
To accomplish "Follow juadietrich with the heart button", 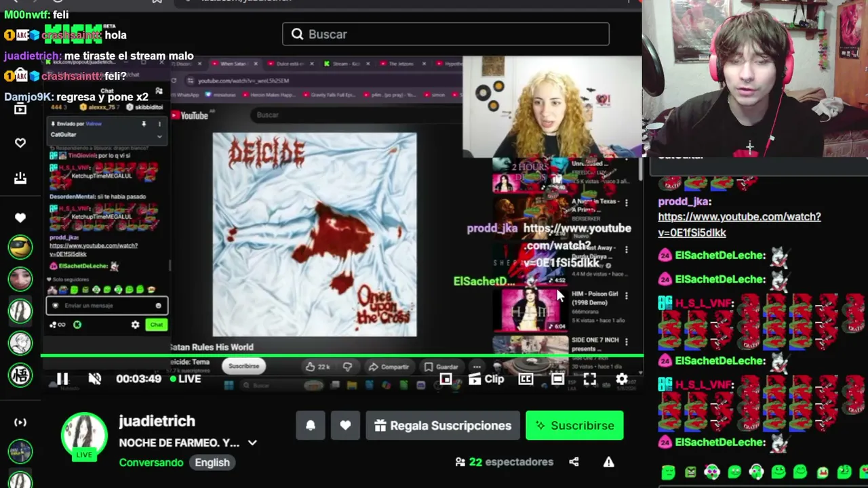I will click(345, 426).
